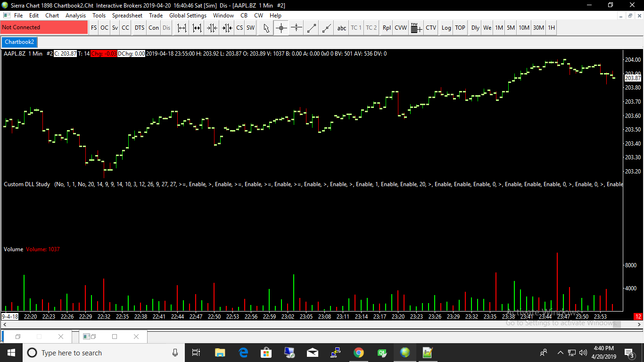Open the Trade menu

[156, 16]
